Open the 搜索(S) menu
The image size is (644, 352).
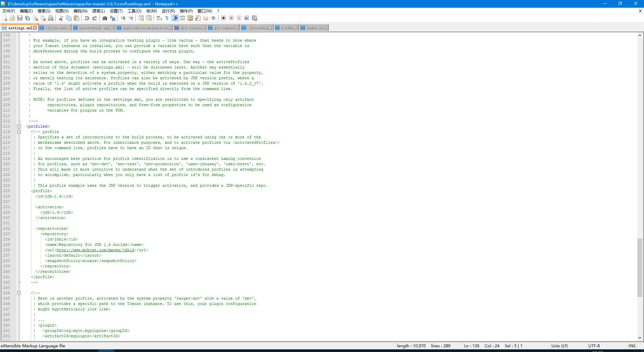point(44,11)
